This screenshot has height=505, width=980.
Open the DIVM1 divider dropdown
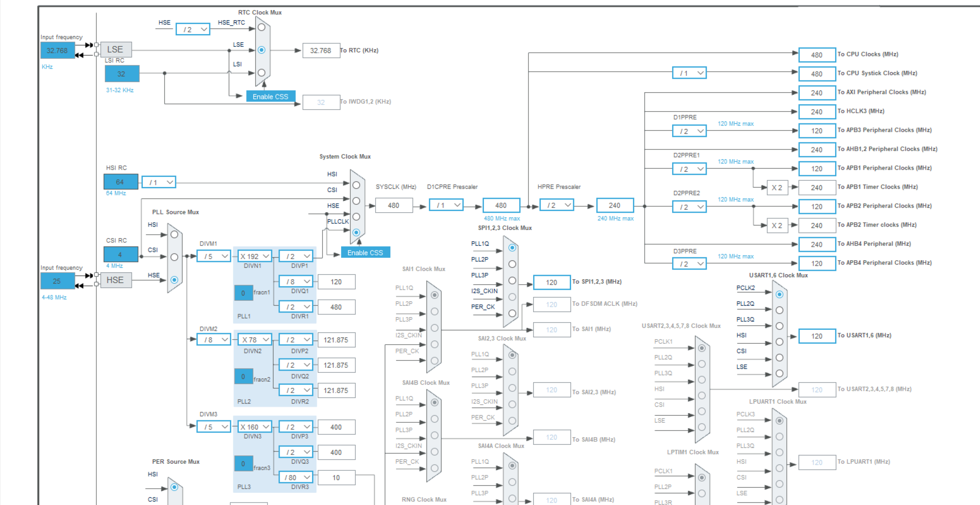click(213, 256)
